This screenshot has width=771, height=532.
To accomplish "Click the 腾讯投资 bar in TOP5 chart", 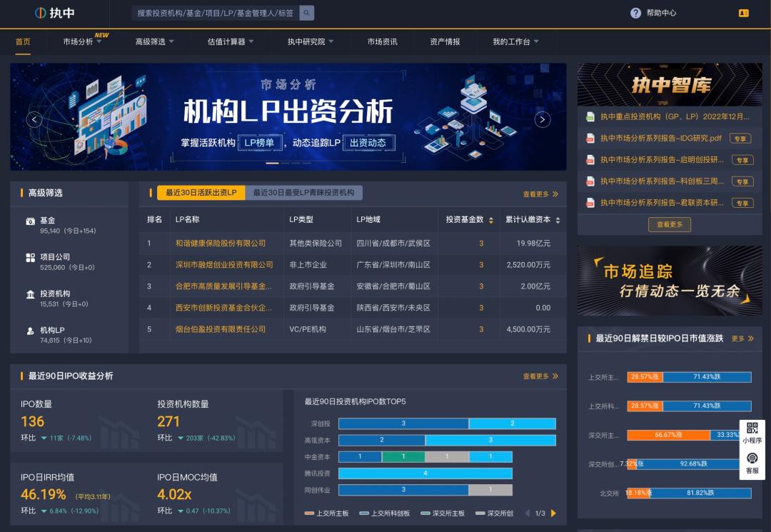I will (x=425, y=473).
